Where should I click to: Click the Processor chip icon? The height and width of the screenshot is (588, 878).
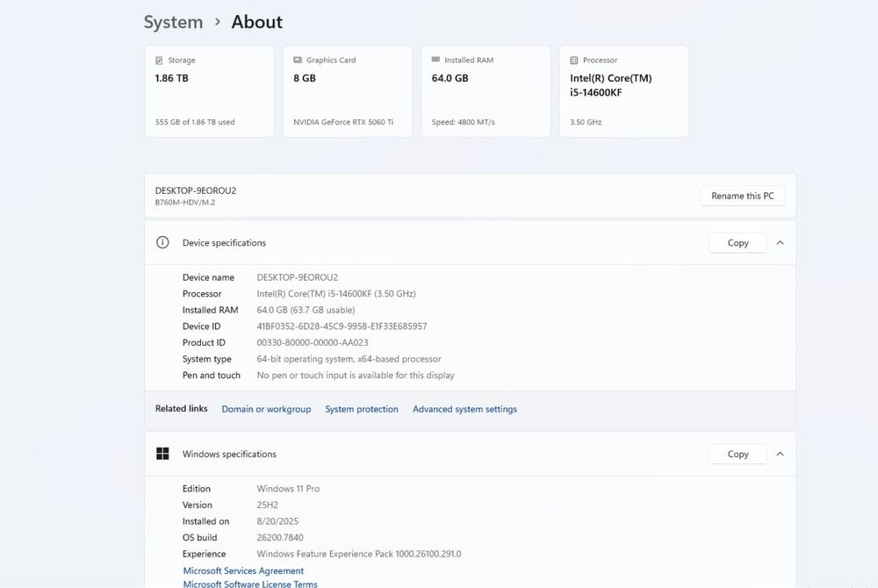(x=574, y=61)
